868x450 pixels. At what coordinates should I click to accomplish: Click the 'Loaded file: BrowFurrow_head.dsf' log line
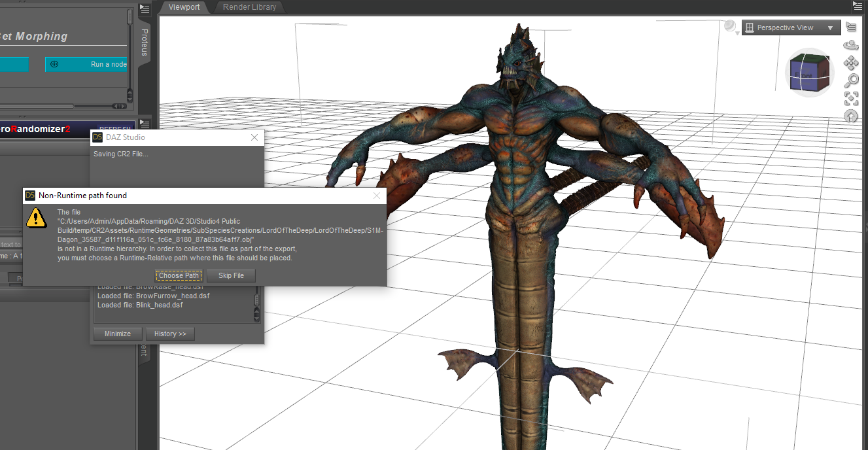pos(153,296)
